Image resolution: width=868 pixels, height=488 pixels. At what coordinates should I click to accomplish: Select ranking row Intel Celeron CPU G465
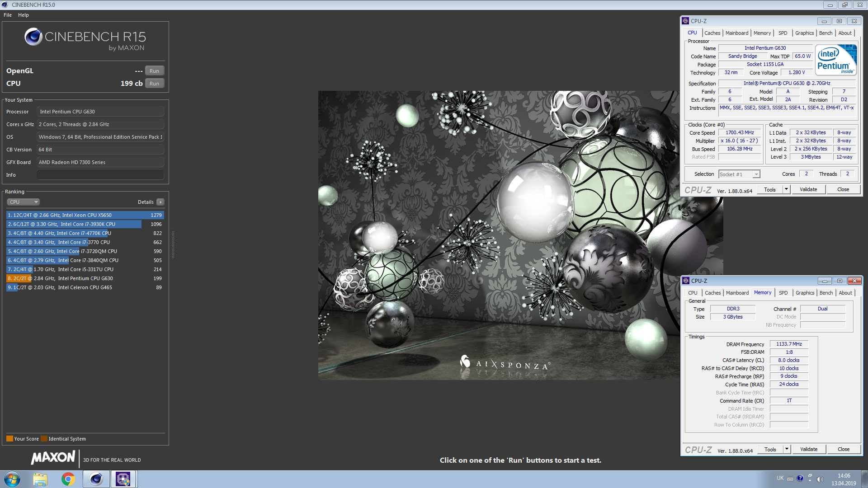pos(85,287)
